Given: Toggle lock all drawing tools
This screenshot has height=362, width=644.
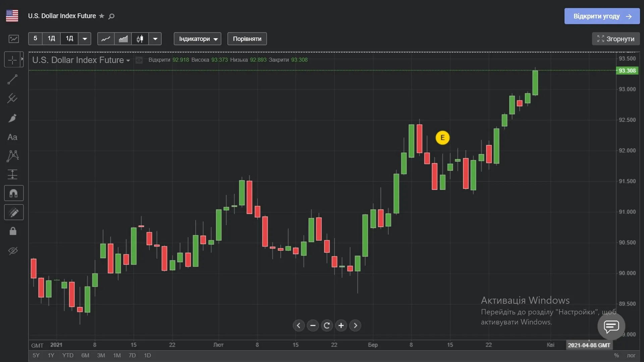Looking at the screenshot, I should pos(13,231).
